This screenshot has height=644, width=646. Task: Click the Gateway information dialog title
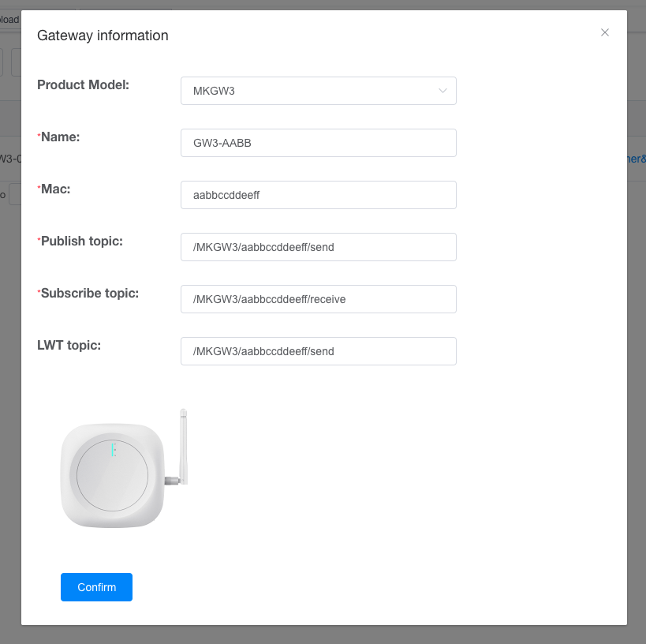click(103, 36)
